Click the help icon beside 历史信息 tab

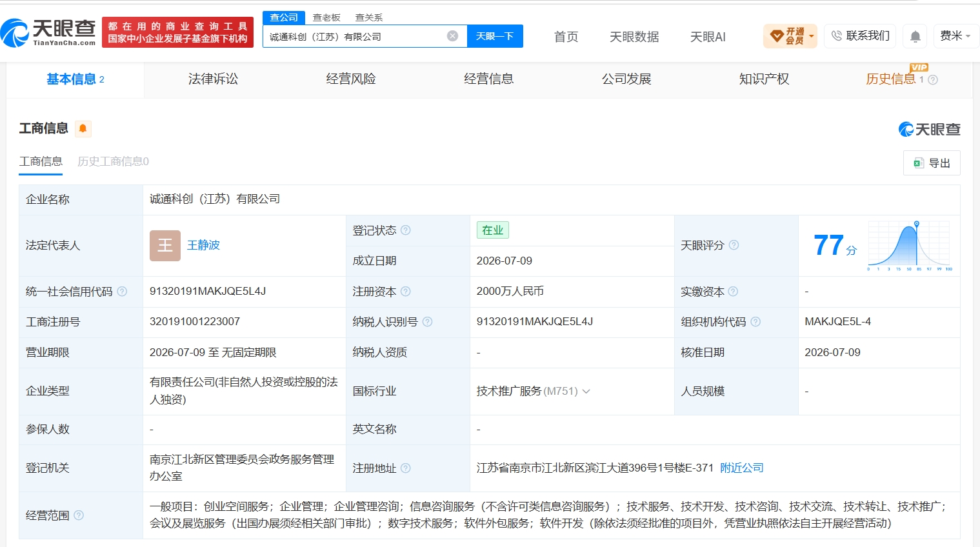click(933, 80)
